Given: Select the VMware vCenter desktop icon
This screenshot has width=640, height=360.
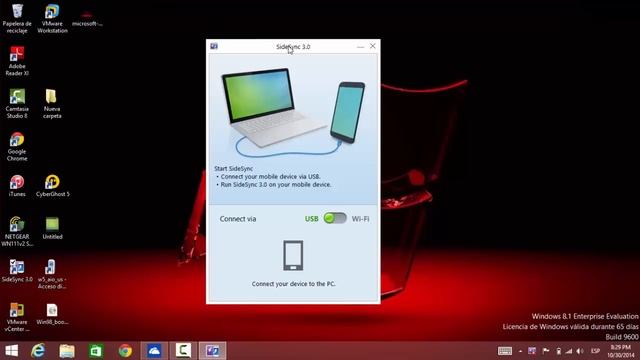Looking at the screenshot, I should (17, 317).
